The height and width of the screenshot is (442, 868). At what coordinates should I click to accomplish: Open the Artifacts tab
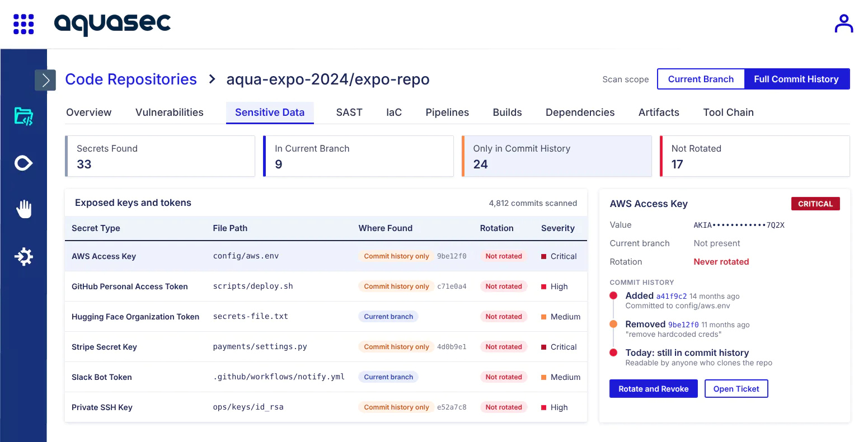(659, 112)
